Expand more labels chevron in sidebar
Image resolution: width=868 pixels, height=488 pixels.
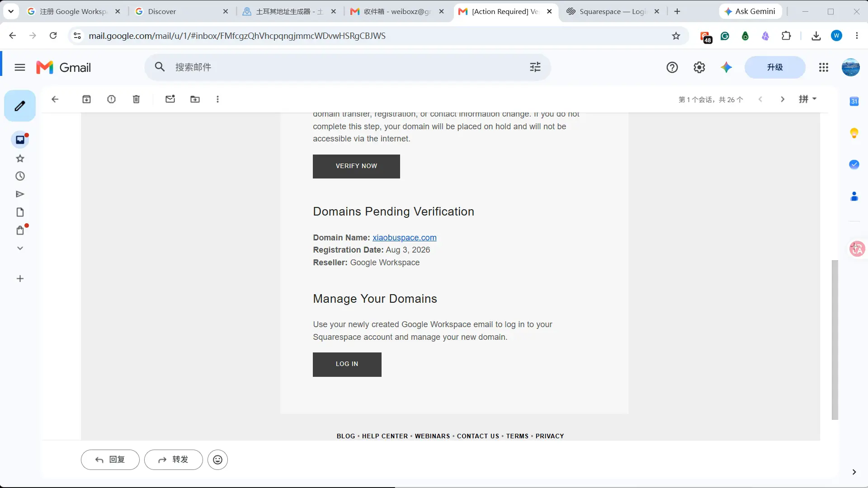[x=20, y=248]
